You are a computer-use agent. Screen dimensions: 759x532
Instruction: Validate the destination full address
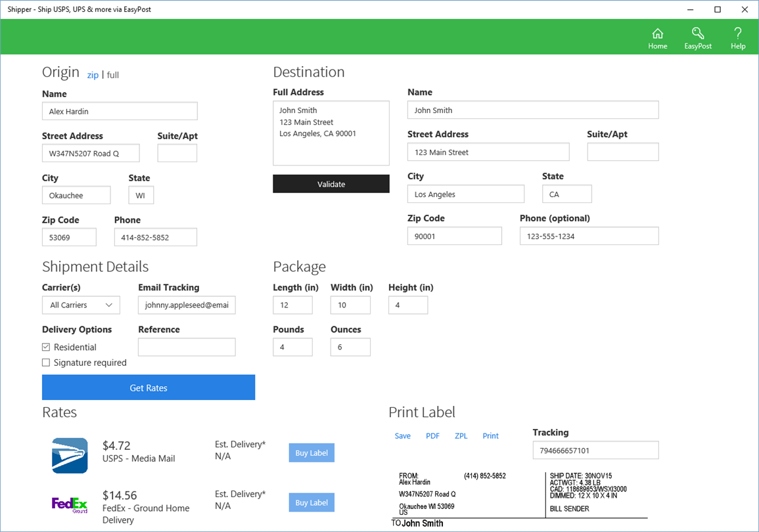(331, 184)
